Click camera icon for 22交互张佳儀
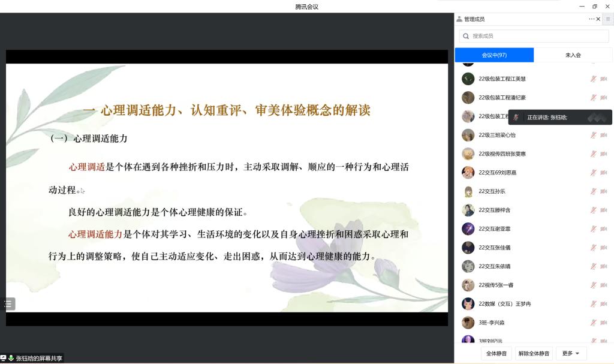 click(x=603, y=248)
